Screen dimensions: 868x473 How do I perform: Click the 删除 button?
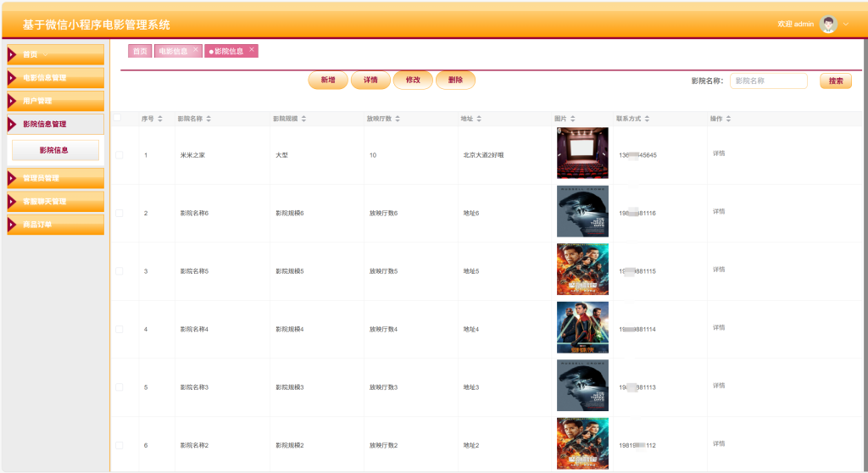pos(455,80)
